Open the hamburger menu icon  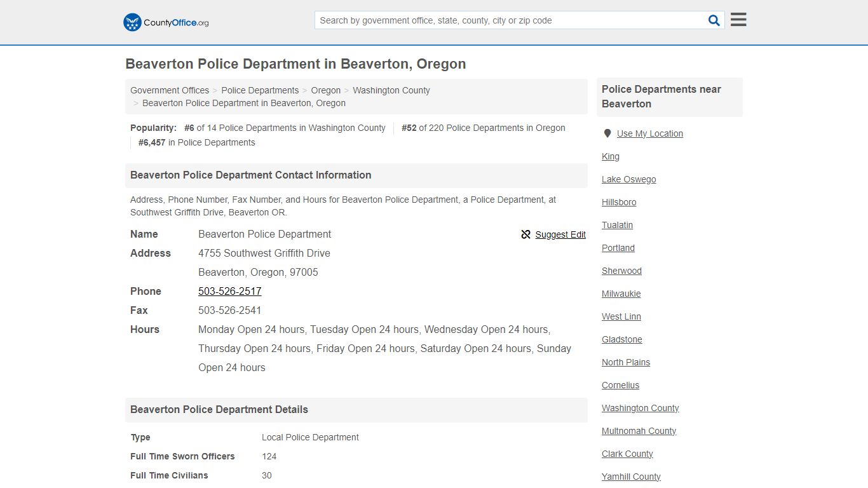coord(738,20)
